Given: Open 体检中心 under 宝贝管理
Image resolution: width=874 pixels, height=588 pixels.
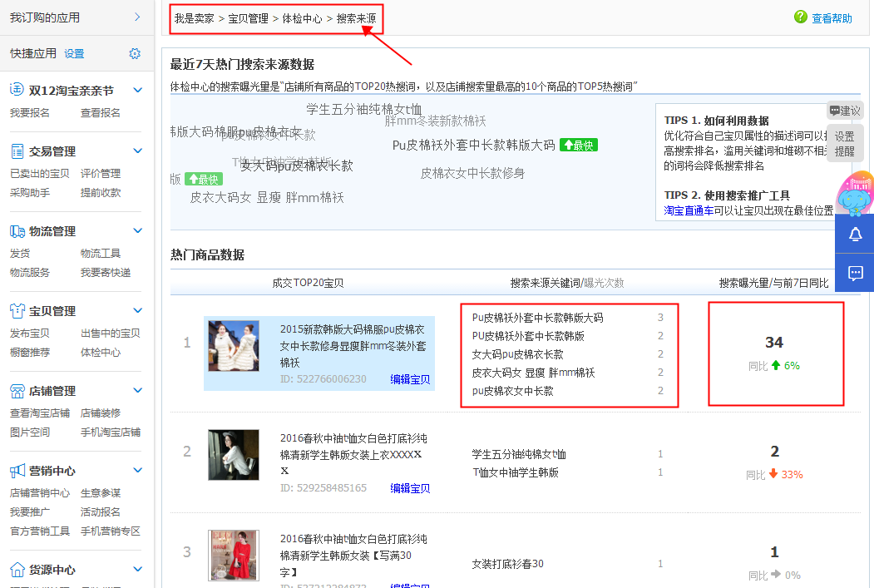Looking at the screenshot, I should tap(101, 353).
